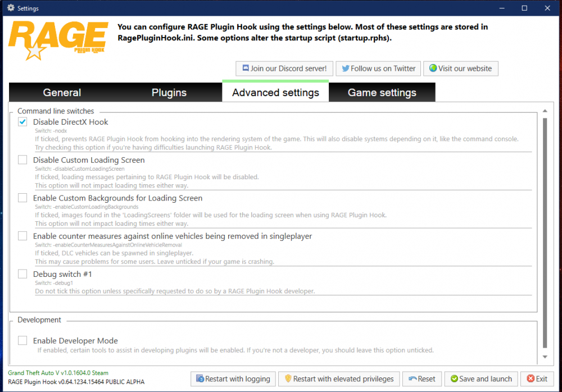Image resolution: width=562 pixels, height=392 pixels.
Task: Click the globe icon beside Visit our website
Action: pyautogui.click(x=433, y=68)
